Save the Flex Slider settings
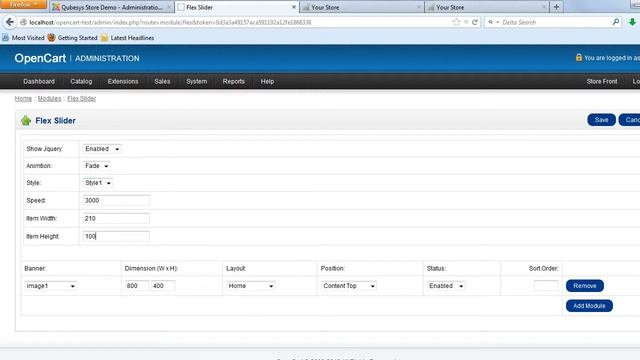This screenshot has width=640, height=360. (x=601, y=120)
